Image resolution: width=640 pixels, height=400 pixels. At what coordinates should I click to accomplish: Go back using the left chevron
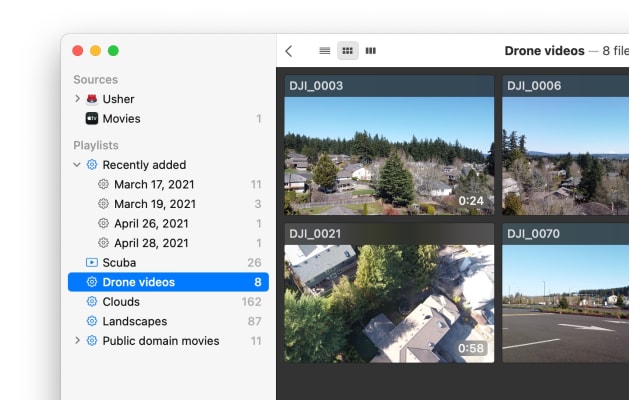[x=289, y=51]
